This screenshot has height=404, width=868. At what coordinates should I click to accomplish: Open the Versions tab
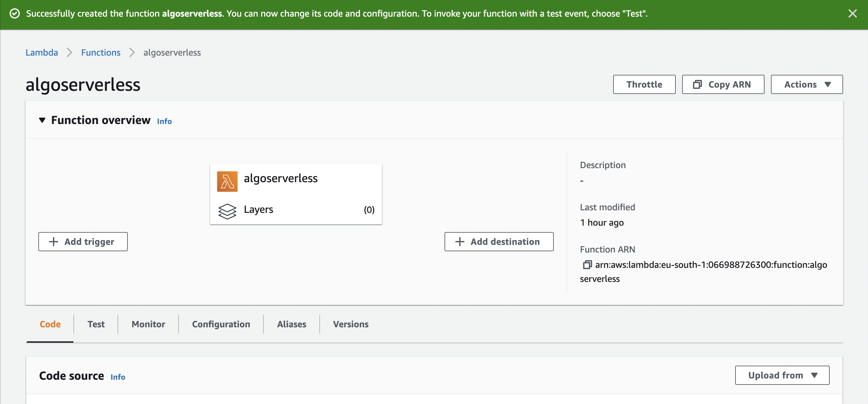point(350,324)
